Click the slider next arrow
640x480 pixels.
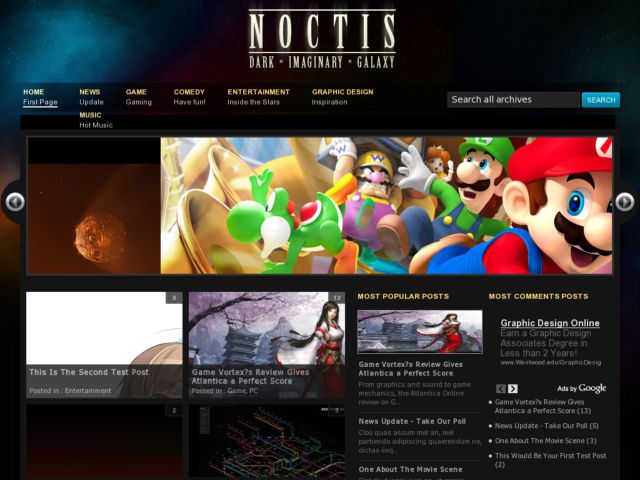[x=624, y=202]
